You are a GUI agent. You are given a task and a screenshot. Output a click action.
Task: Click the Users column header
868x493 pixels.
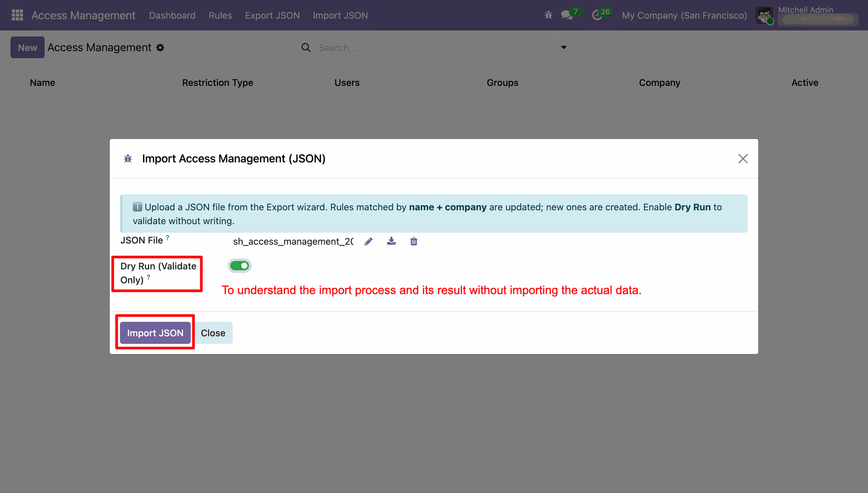(x=347, y=83)
